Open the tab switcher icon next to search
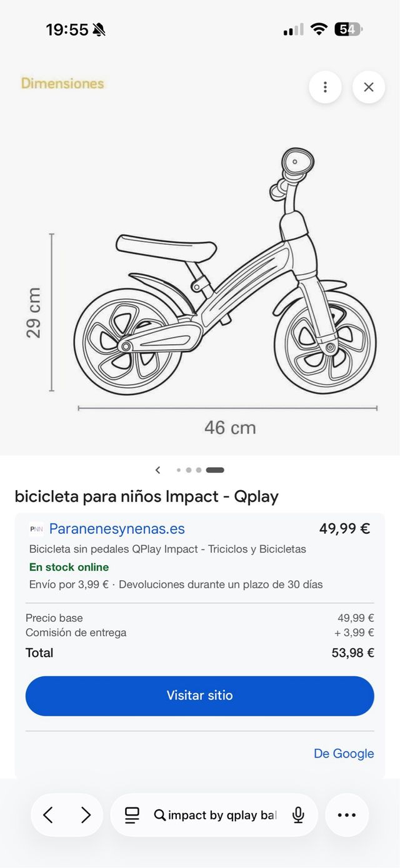Viewport: 400px width, 868px height. point(132,815)
